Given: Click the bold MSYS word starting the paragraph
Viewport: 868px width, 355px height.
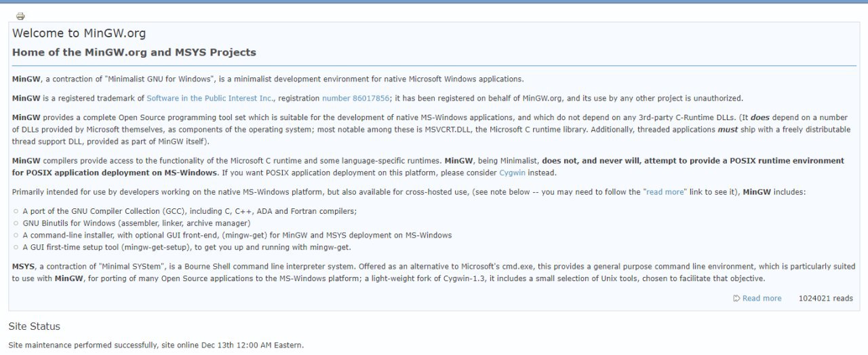Looking at the screenshot, I should click(x=23, y=267).
